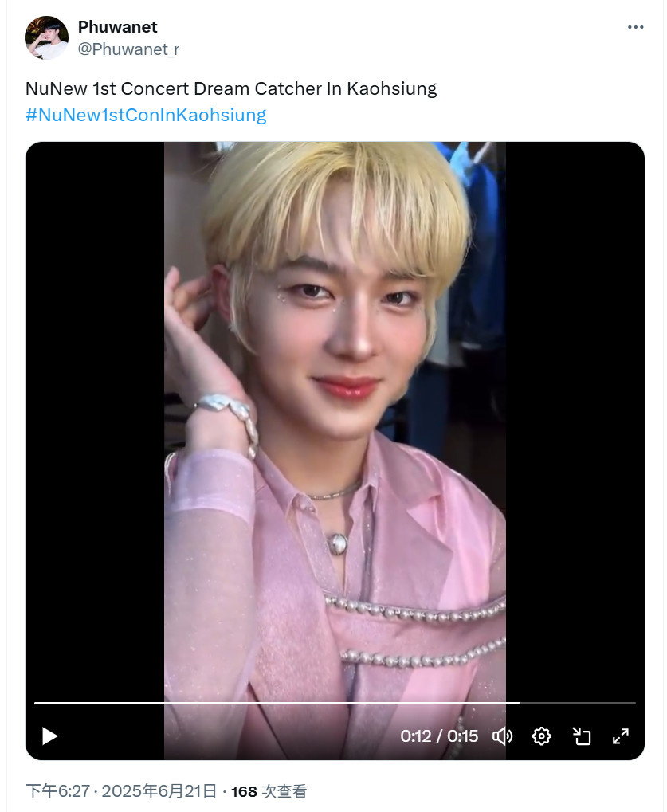Open the three-dot more options menu
The image size is (667, 812).
[635, 27]
